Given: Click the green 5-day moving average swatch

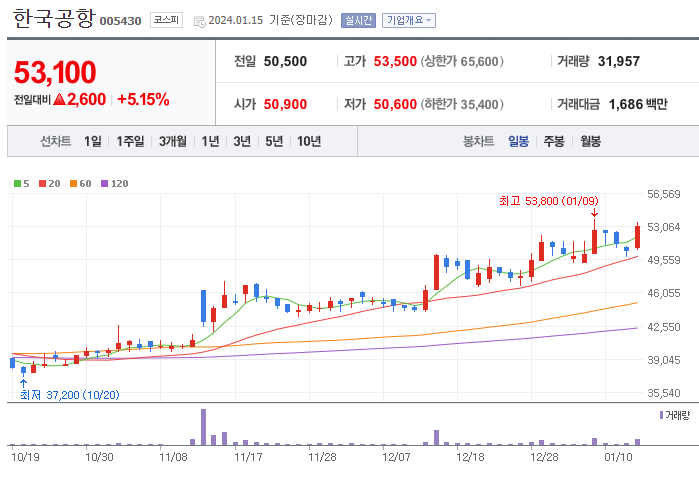Looking at the screenshot, I should coord(17,184).
